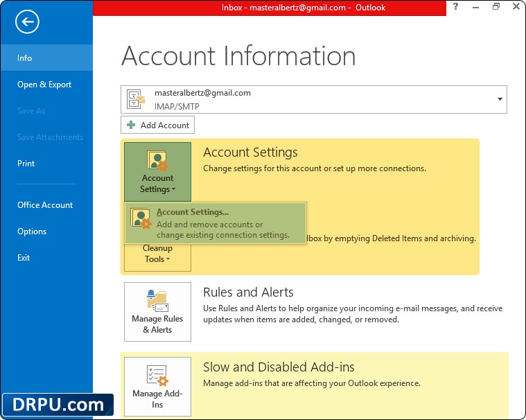
Task: Click 'Manage add-ins that are affecting' description
Action: (312, 383)
